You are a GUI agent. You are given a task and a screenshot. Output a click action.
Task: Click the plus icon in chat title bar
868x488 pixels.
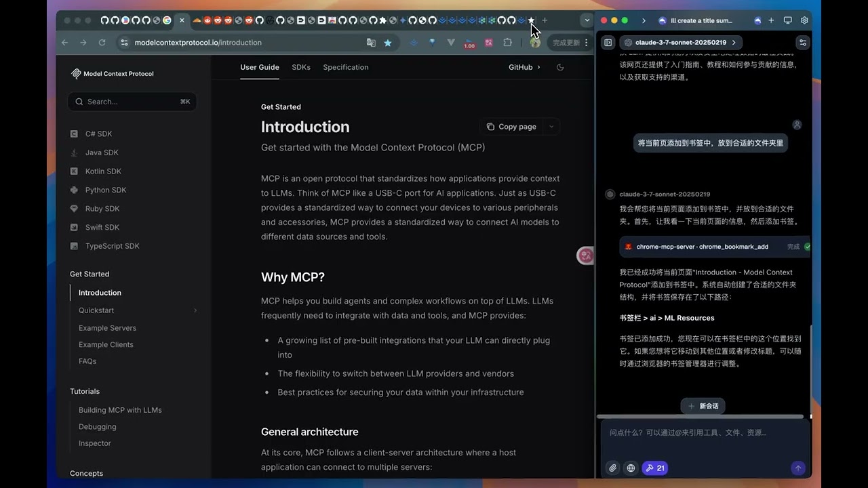pyautogui.click(x=772, y=20)
